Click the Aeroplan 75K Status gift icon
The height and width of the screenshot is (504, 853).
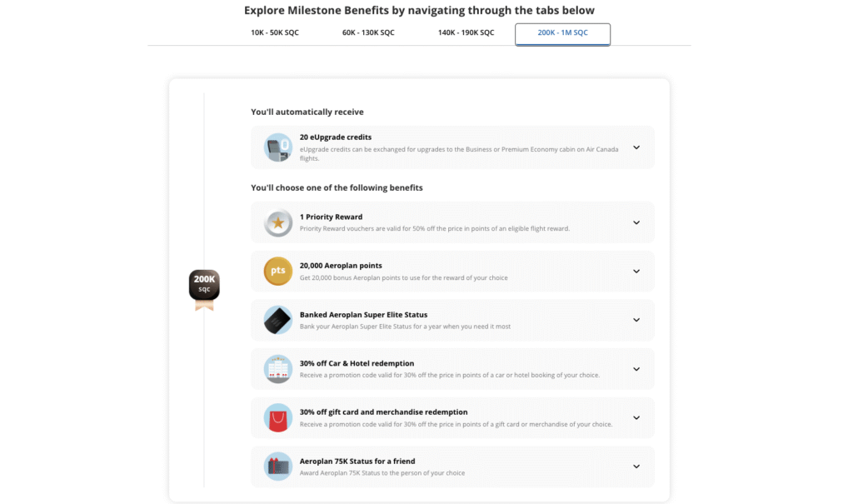click(277, 467)
